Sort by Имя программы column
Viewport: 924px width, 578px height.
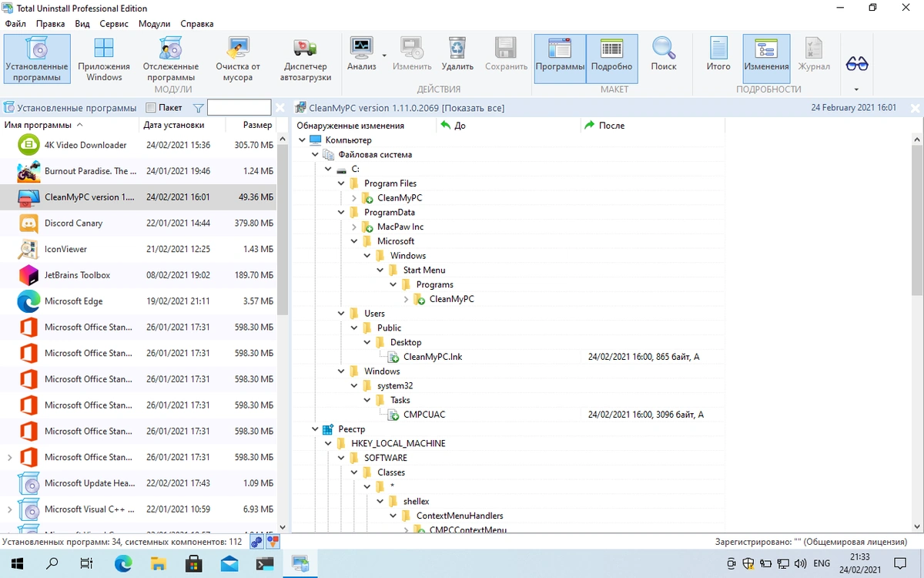69,125
